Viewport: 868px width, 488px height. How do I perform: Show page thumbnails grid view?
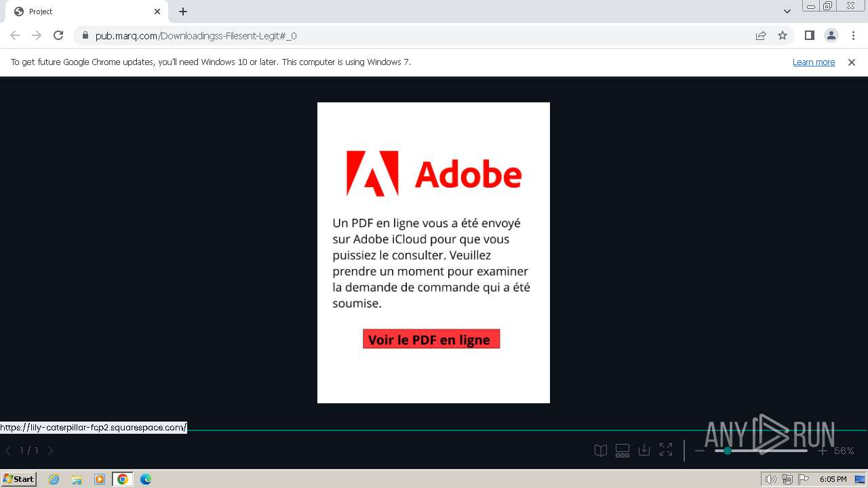(623, 450)
